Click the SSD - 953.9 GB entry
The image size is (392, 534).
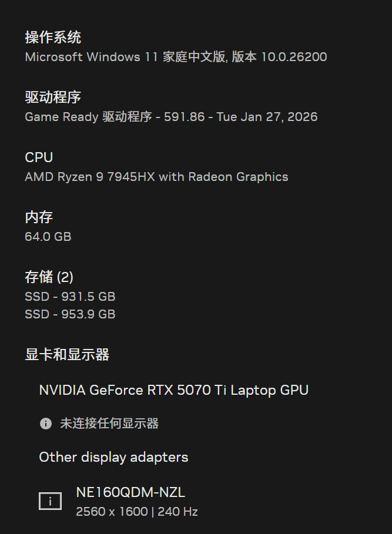point(70,314)
